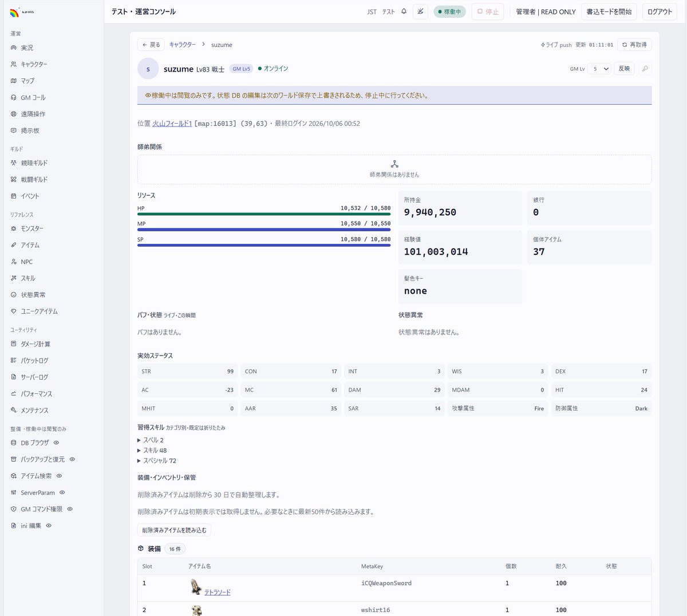Click the key icon next to 反映
The width and height of the screenshot is (687, 616).
pos(645,69)
